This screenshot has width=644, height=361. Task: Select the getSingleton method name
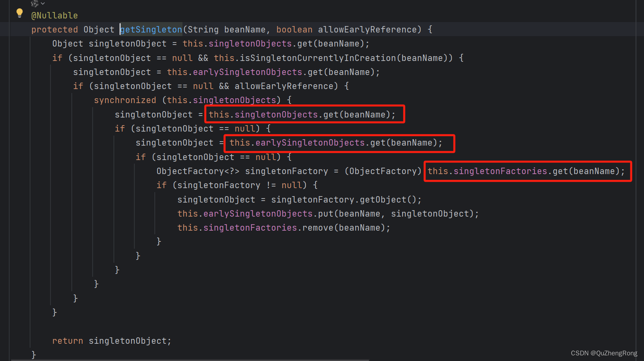[151, 29]
